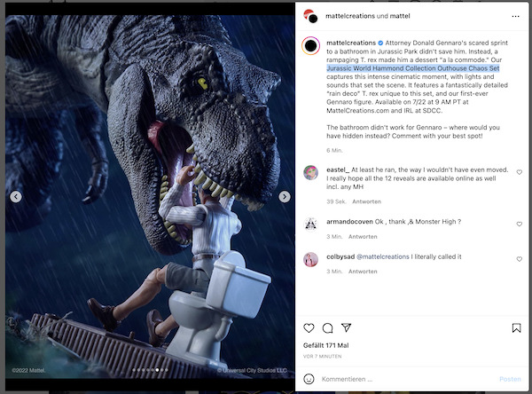Viewport: 532px width, 394px height.
Task: Open armandocoven profile avatar
Action: (x=311, y=225)
